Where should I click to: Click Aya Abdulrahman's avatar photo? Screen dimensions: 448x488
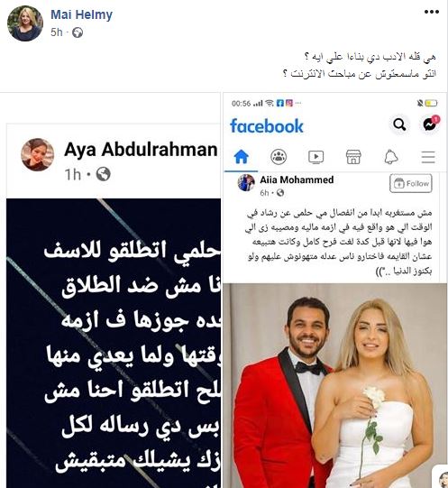pyautogui.click(x=38, y=154)
